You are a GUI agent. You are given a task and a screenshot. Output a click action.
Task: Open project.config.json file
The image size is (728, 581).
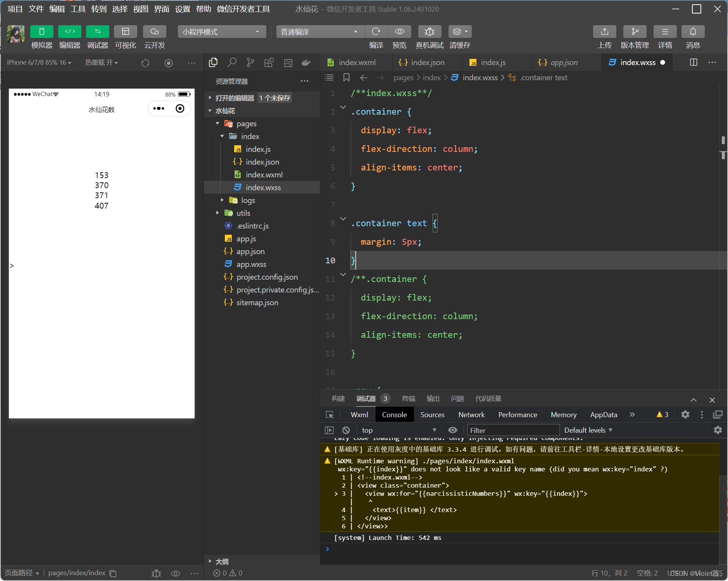click(267, 277)
